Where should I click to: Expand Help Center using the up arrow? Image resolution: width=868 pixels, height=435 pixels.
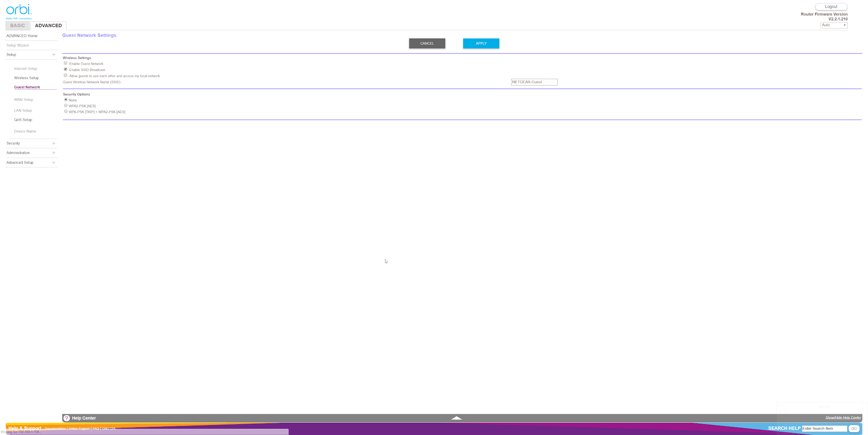click(x=456, y=418)
